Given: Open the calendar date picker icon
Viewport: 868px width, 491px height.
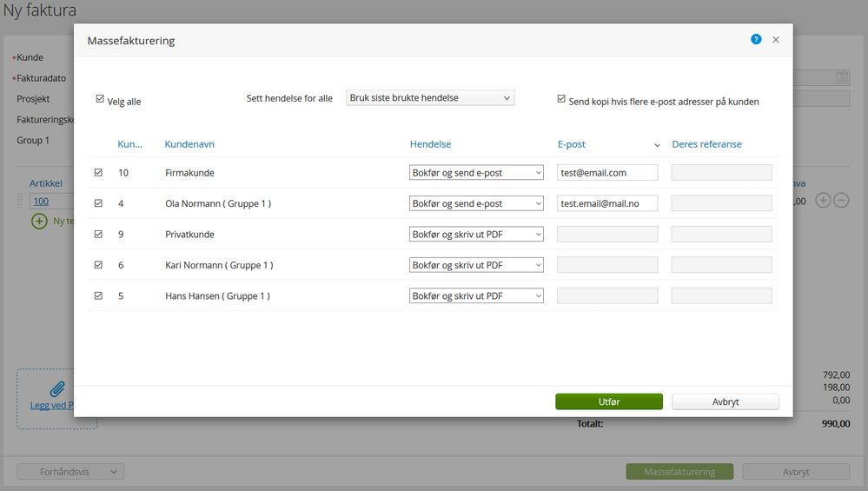Looking at the screenshot, I should coord(842,78).
